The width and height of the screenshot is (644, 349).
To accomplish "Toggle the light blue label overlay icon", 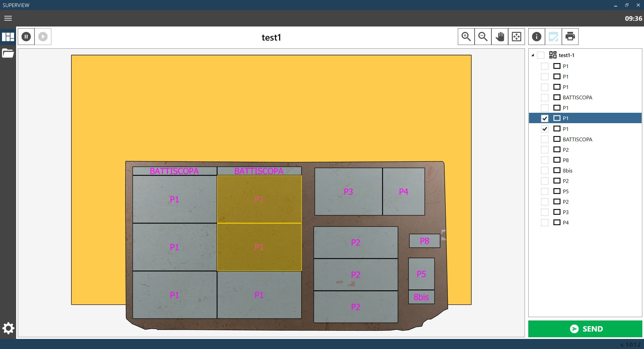I will pyautogui.click(x=553, y=37).
